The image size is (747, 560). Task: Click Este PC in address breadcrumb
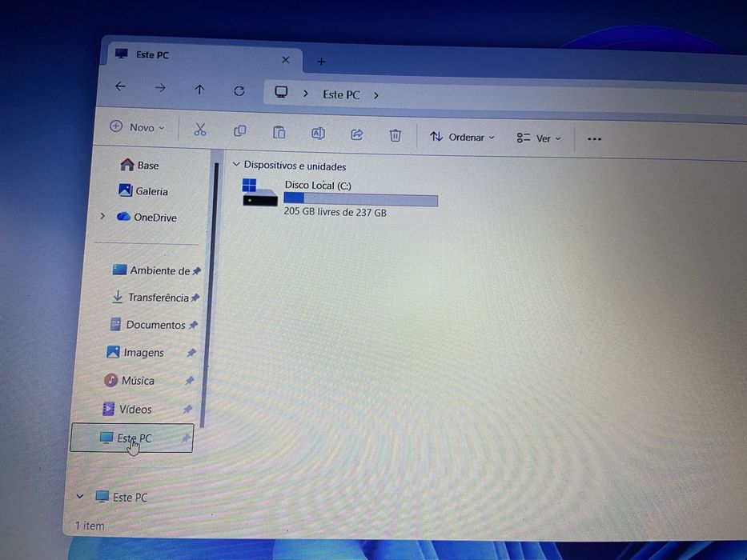click(341, 94)
